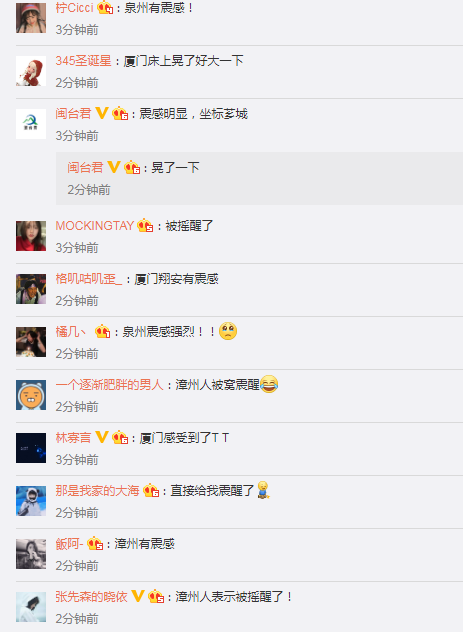Click the verified V icon next to 林�García言

(102, 437)
